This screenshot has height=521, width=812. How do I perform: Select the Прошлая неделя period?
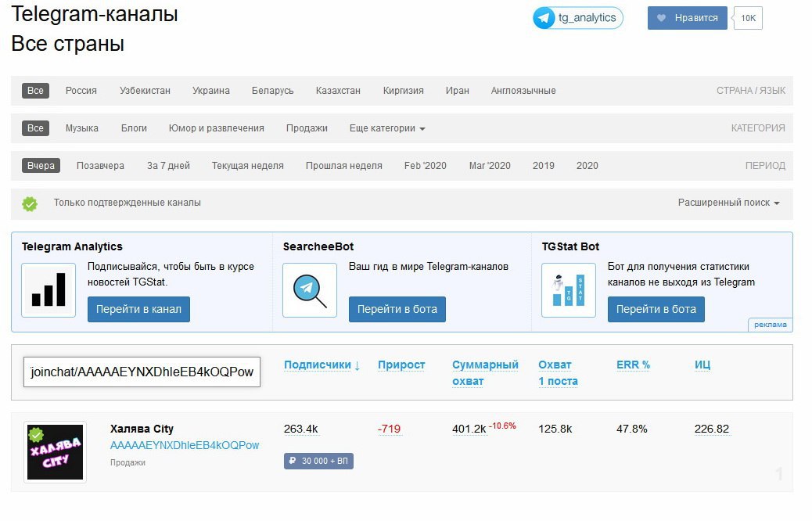click(344, 166)
